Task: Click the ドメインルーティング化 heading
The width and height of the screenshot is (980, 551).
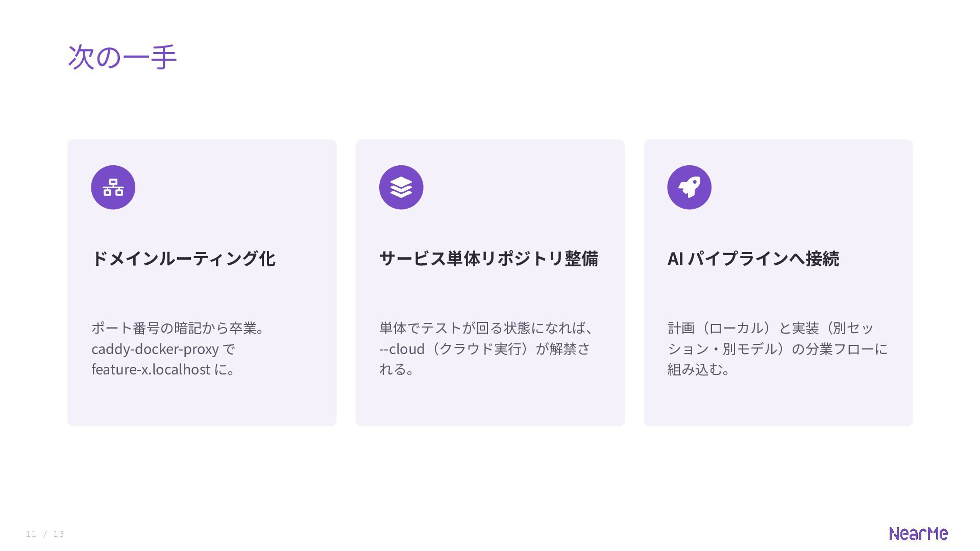Action: pos(184,259)
